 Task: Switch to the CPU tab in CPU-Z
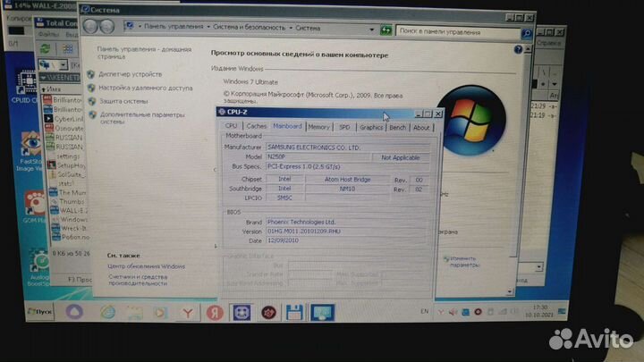coord(231,126)
